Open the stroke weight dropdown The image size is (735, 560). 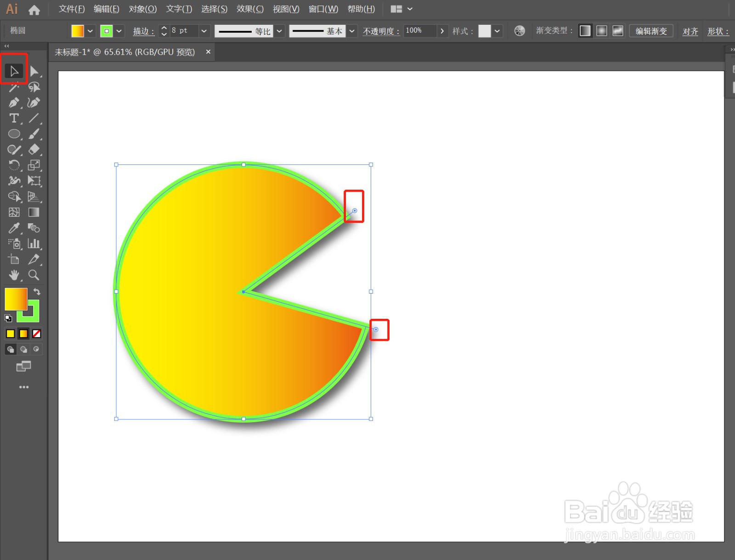point(204,31)
